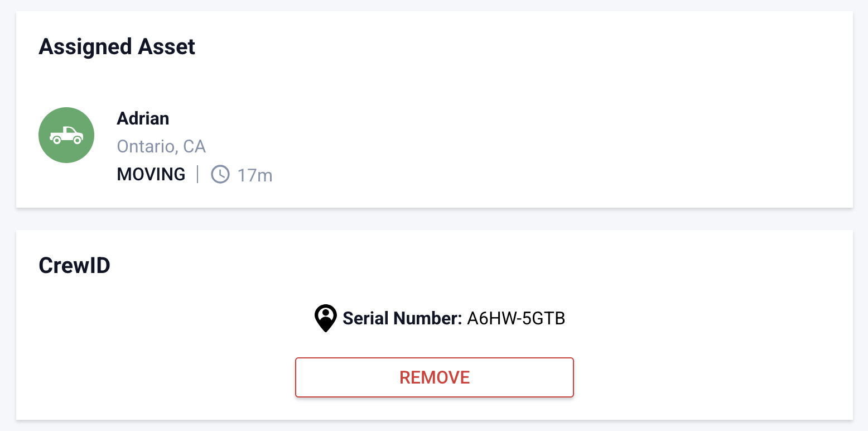The image size is (868, 431).
Task: Select the serial number A6HW-5GTB
Action: point(515,318)
